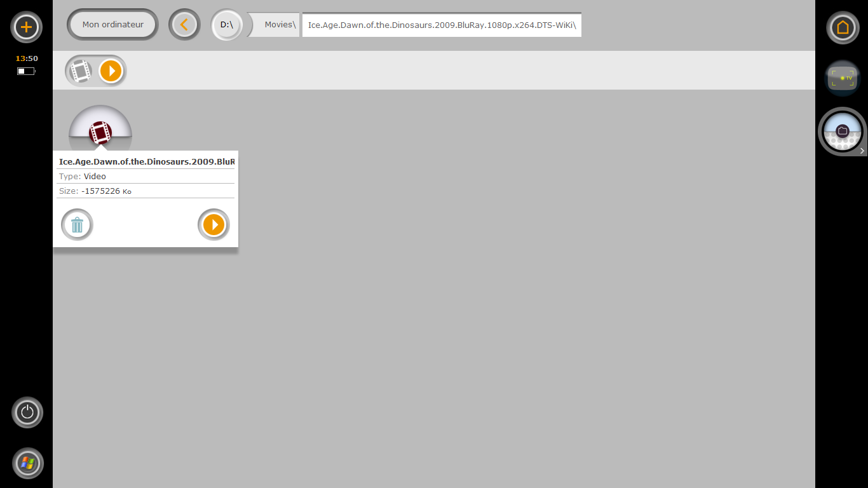Click the orange plus add button

[x=27, y=27]
